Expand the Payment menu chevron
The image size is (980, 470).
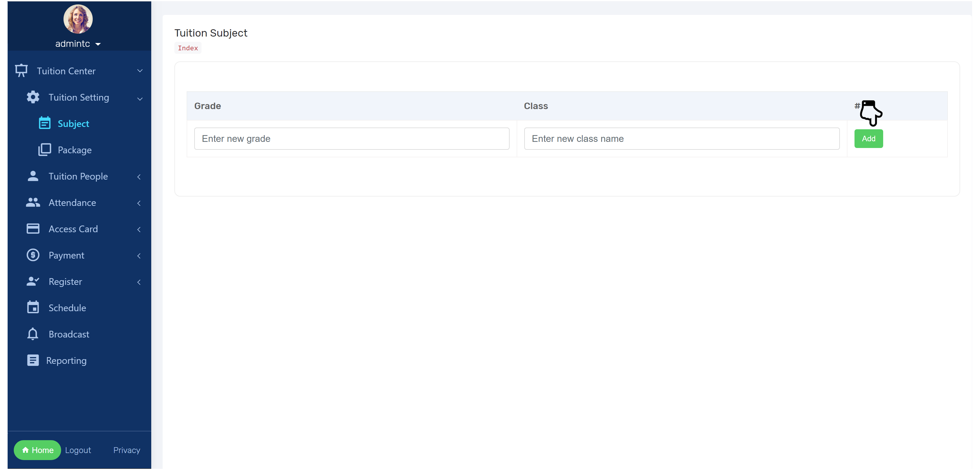point(139,256)
